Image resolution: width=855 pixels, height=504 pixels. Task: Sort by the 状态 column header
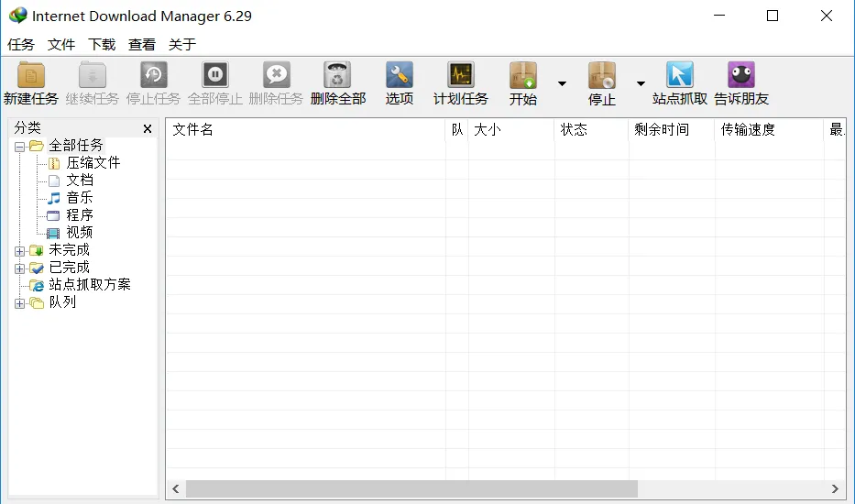[592, 130]
